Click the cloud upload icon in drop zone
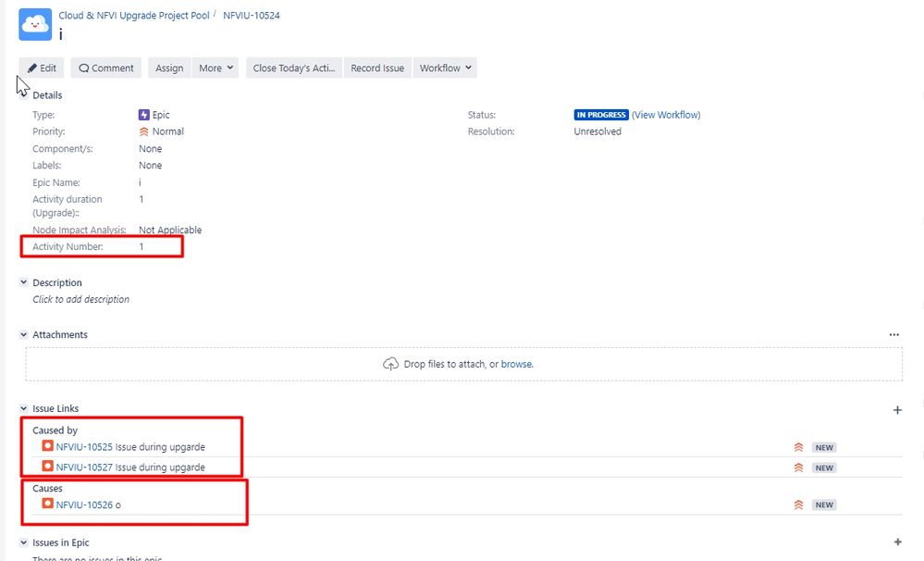 (390, 364)
